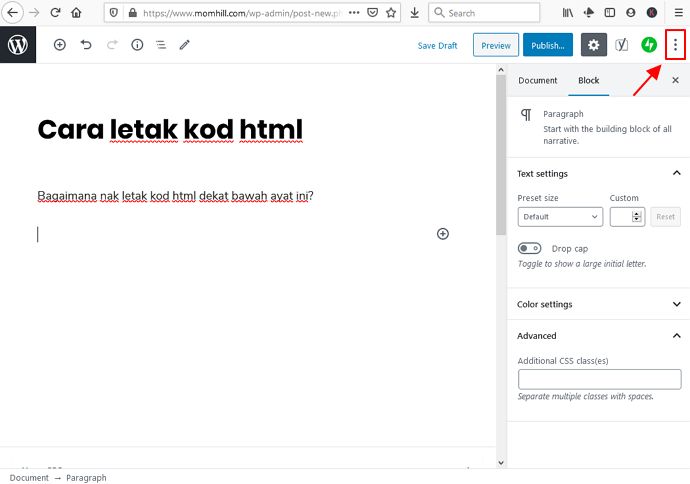690x484 pixels.
Task: Reload the browser page
Action: tap(55, 12)
